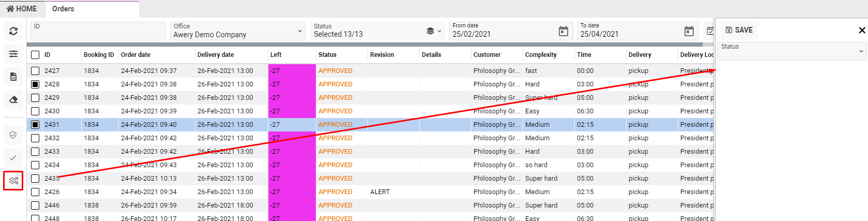868x221 pixels.
Task: Switch to the Orders tab
Action: (63, 9)
